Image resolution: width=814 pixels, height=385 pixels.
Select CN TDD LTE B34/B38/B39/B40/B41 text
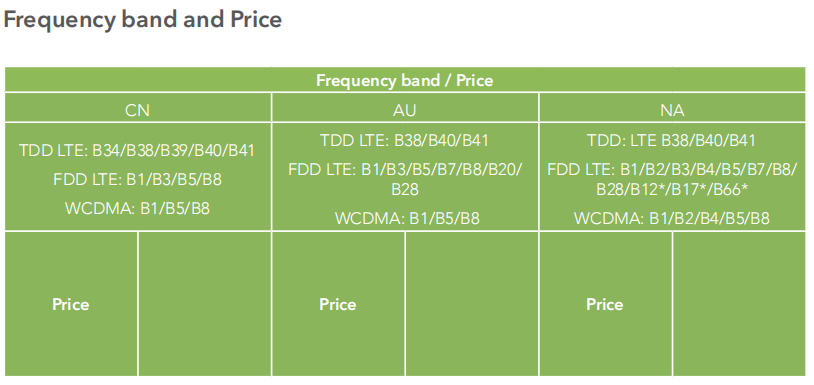138,151
